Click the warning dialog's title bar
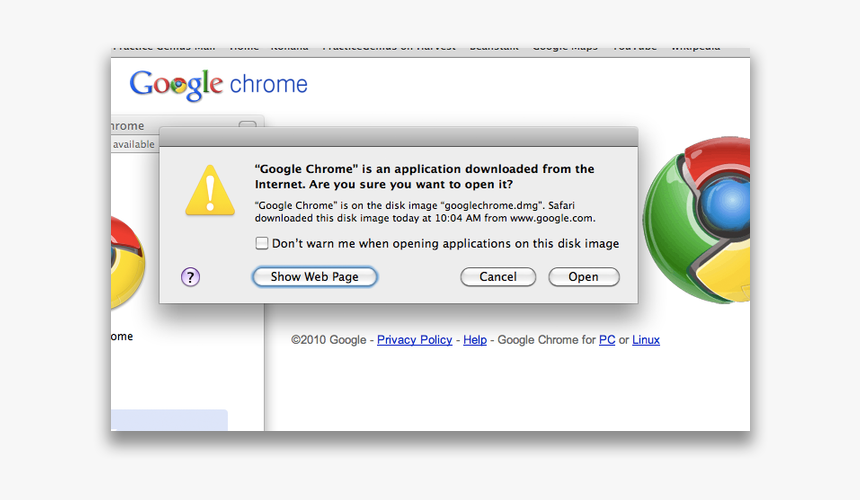 [398, 137]
